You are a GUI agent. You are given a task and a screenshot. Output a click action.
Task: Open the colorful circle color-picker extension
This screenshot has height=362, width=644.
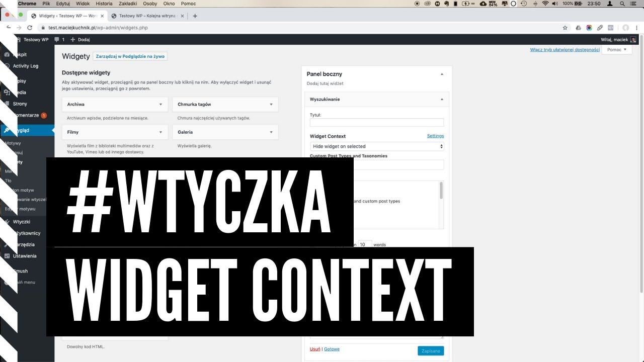click(589, 28)
